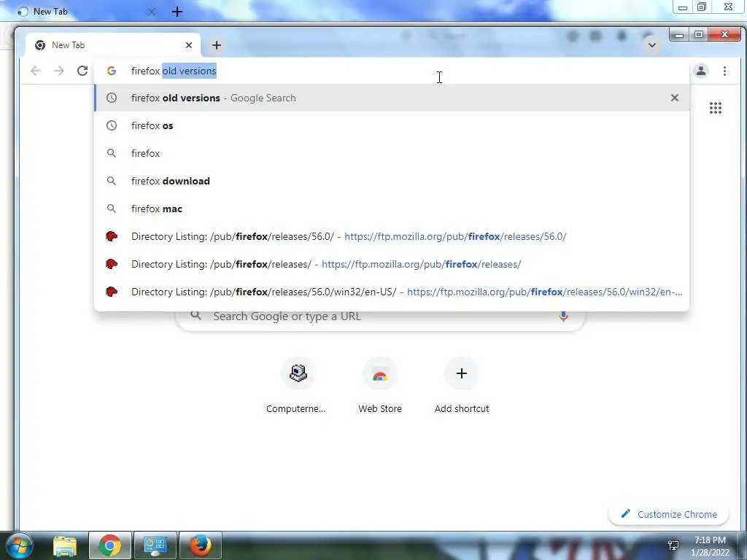Open the Google apps grid
This screenshot has width=747, height=560.
coord(715,108)
